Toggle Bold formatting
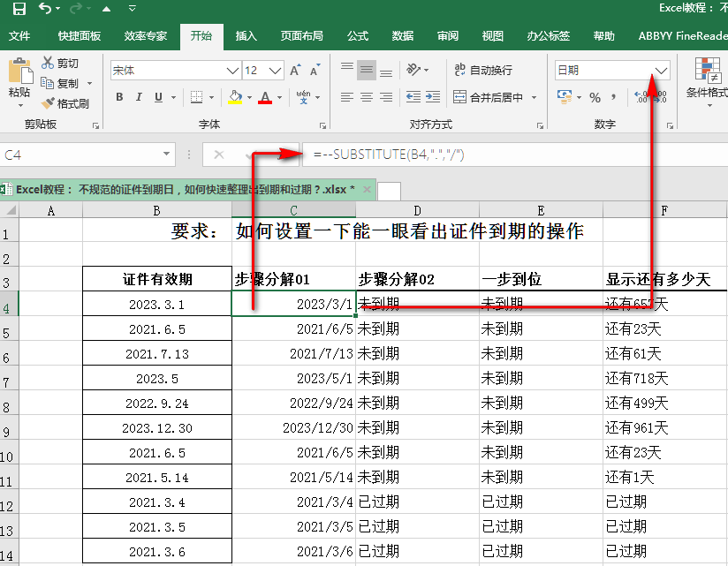Image resolution: width=728 pixels, height=566 pixels. click(119, 98)
